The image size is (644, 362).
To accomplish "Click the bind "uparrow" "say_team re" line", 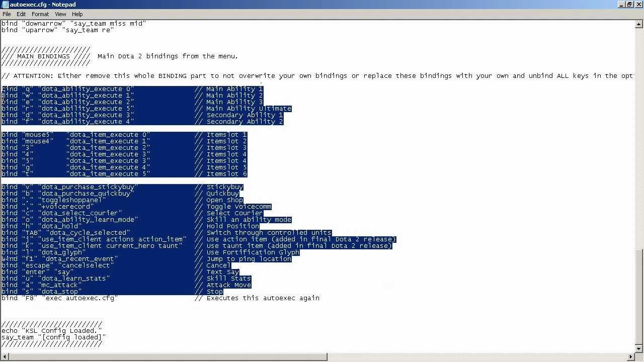I will point(57,30).
